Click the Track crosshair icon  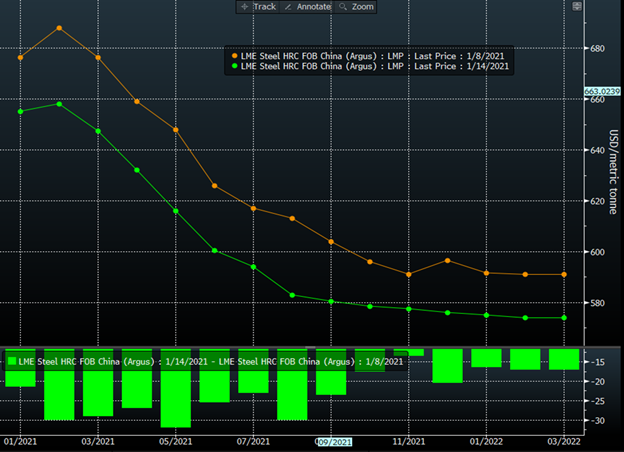243,7
